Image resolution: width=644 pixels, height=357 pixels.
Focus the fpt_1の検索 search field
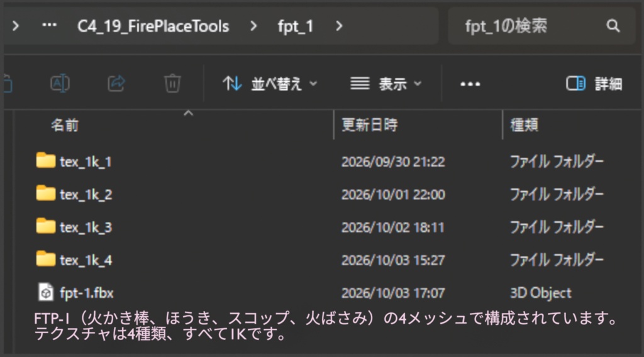(541, 26)
